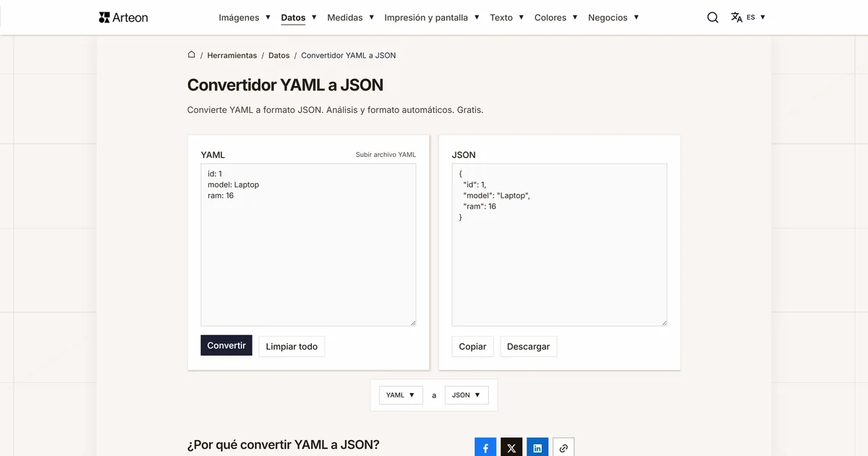The image size is (868, 456).
Task: Open the JSON target format dropdown
Action: pos(467,395)
